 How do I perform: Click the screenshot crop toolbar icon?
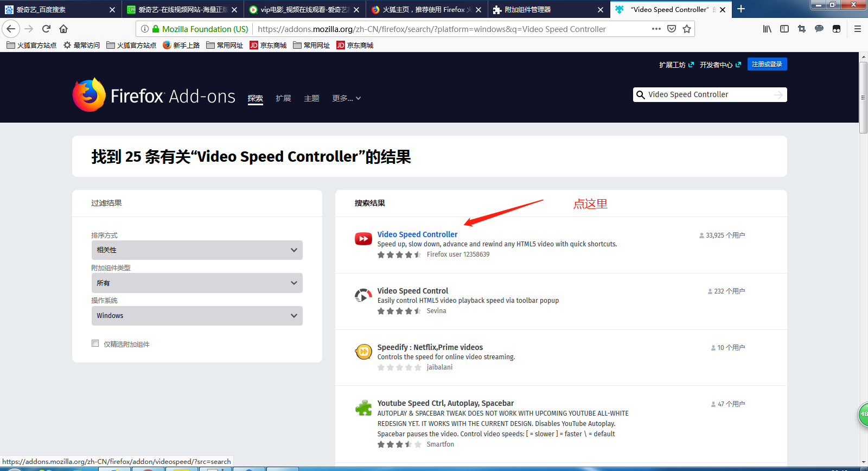[802, 29]
